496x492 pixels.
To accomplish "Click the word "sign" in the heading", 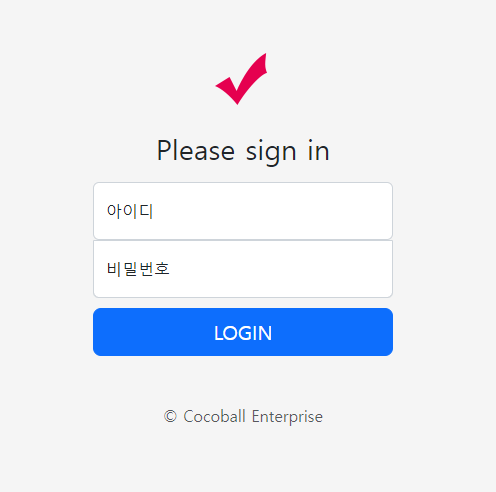I will pos(271,153).
